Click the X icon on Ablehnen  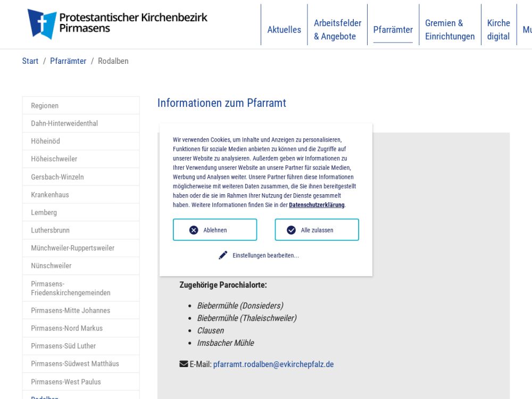coord(194,230)
